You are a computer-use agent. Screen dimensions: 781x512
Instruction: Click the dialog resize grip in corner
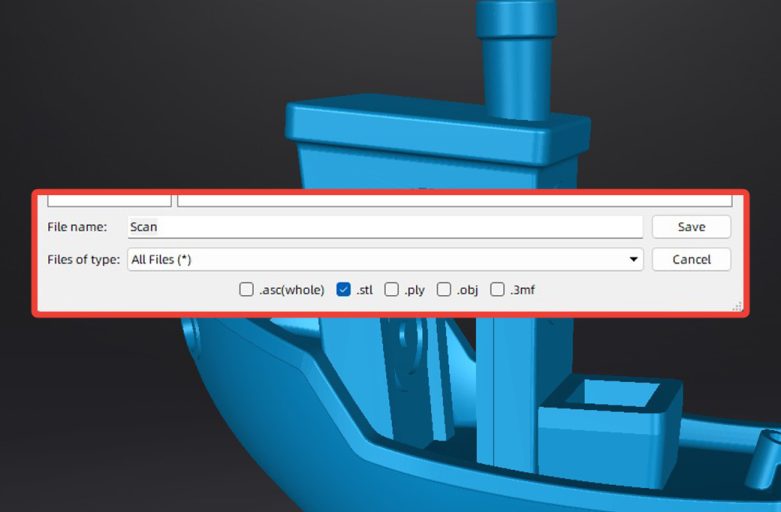tap(738, 308)
